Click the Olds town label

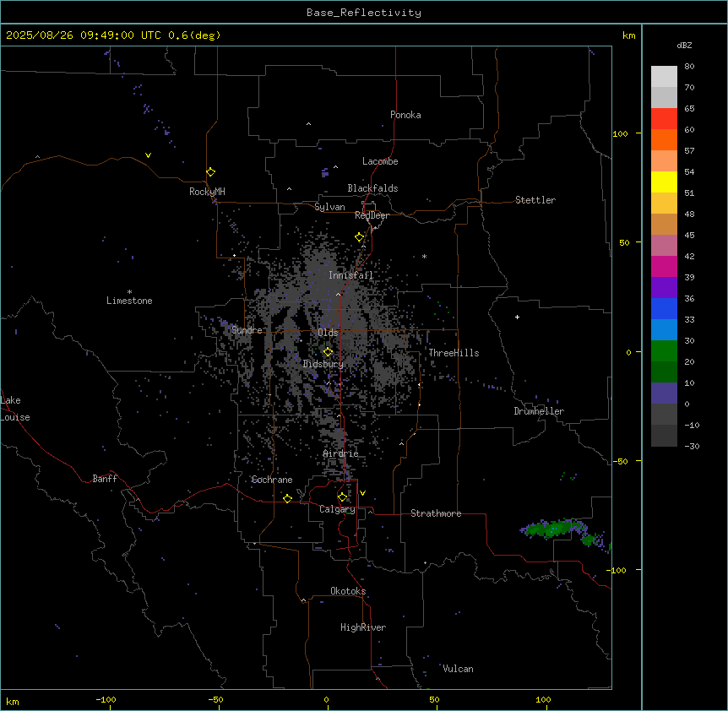point(328,333)
